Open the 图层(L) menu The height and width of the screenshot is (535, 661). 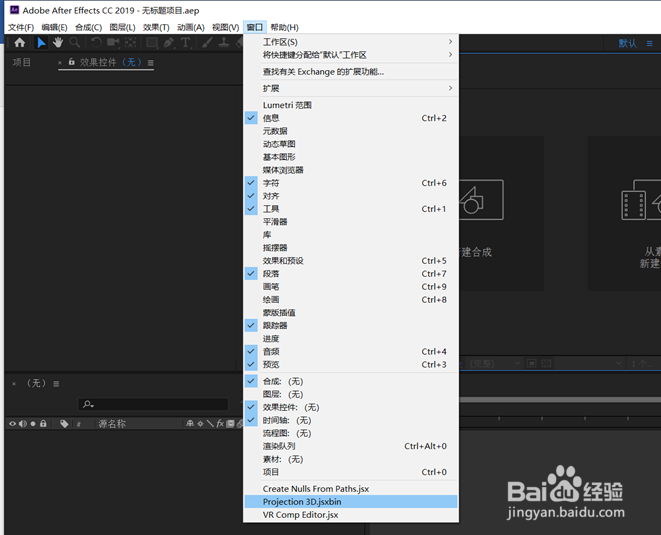pyautogui.click(x=122, y=27)
